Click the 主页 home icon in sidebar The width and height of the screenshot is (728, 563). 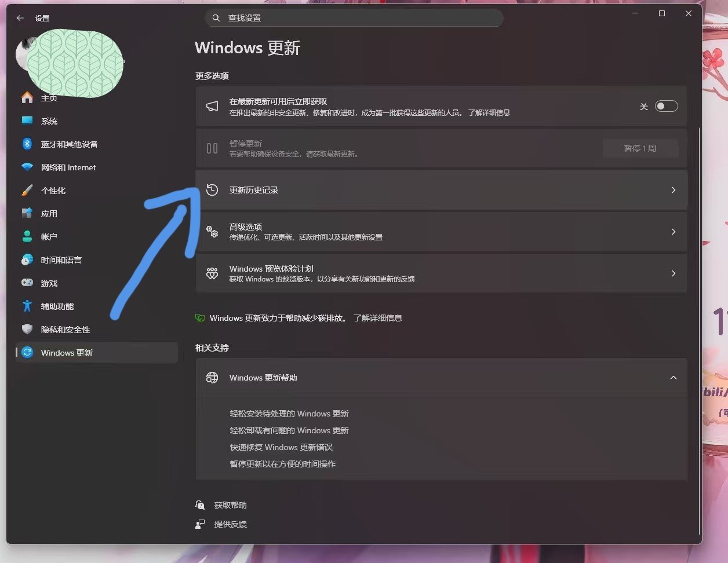click(x=27, y=98)
